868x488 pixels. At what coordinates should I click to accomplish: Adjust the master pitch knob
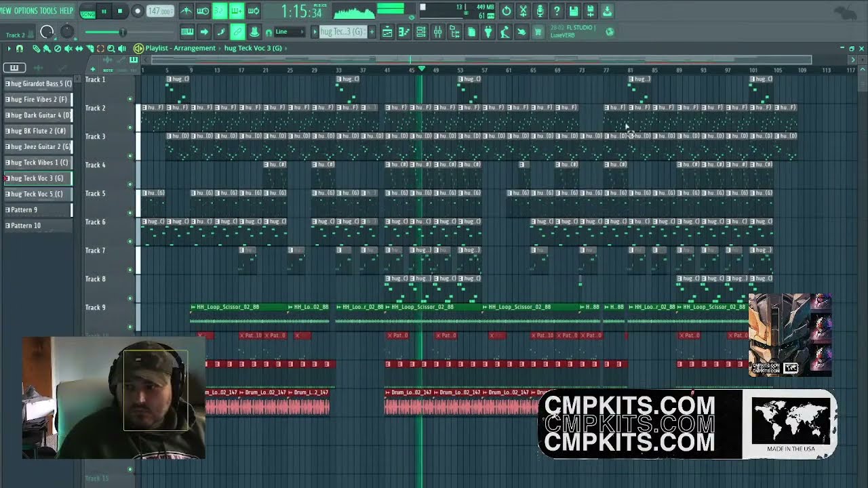pyautogui.click(x=67, y=32)
